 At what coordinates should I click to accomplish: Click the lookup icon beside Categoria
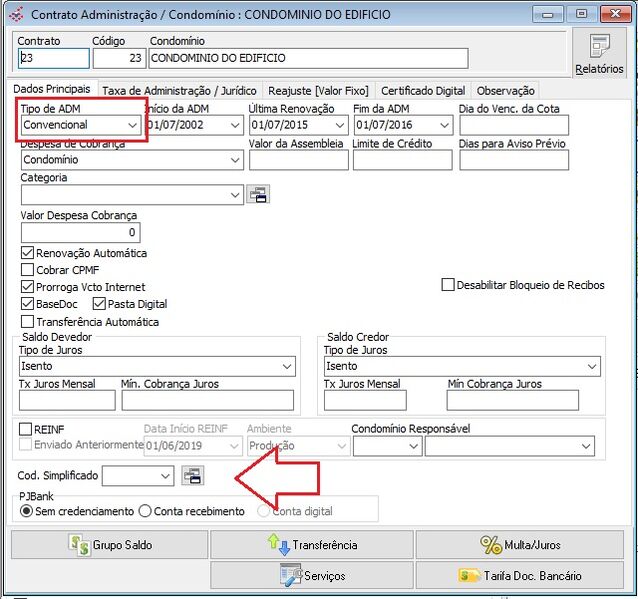click(x=258, y=195)
